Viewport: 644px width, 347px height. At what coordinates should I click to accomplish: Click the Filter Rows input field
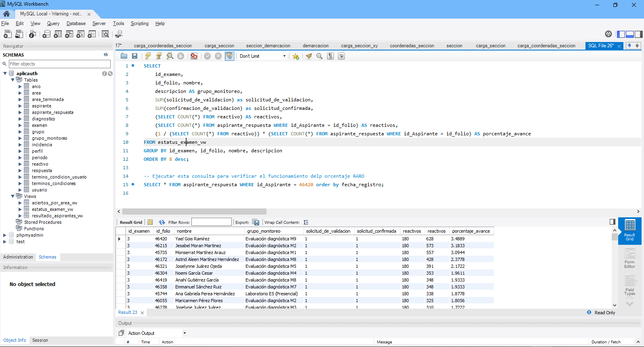[x=211, y=222]
